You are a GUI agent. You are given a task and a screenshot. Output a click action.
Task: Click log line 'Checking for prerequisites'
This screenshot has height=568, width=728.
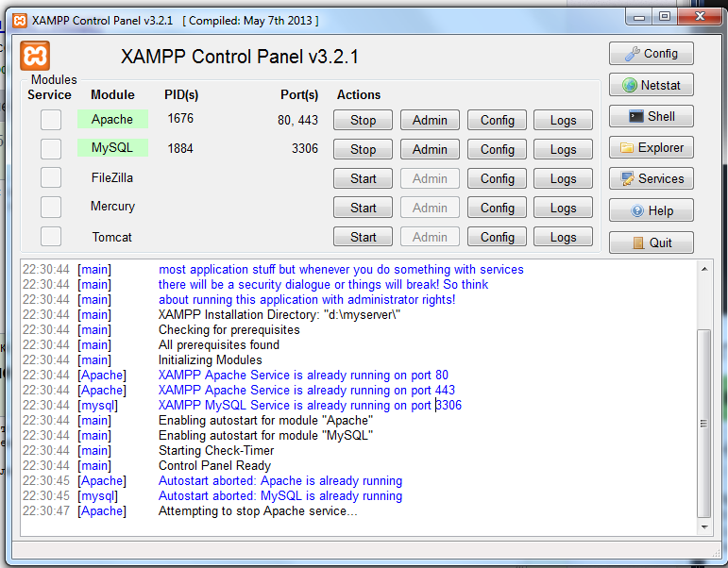click(x=229, y=330)
